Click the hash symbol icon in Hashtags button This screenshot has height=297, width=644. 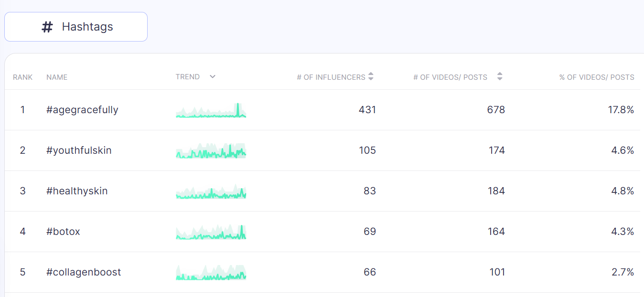[47, 27]
